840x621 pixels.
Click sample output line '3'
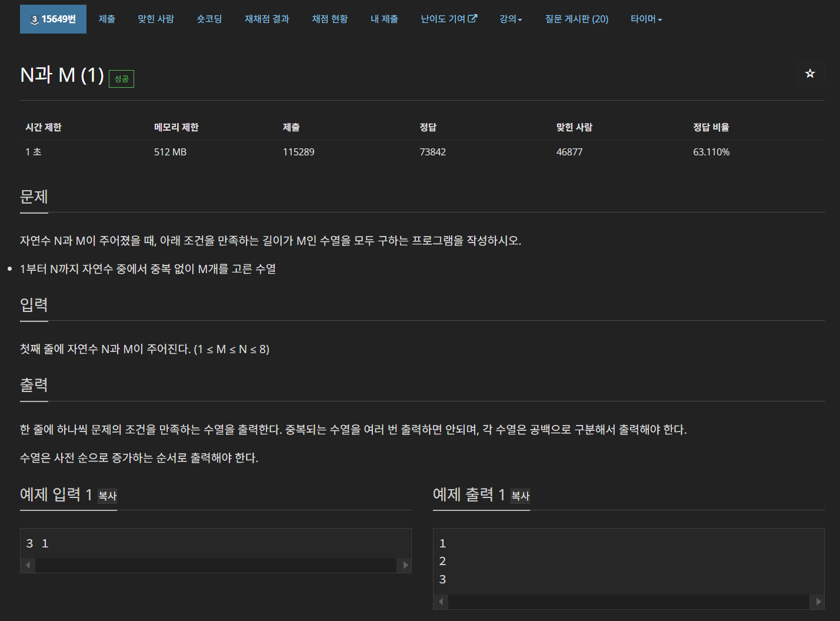[442, 579]
